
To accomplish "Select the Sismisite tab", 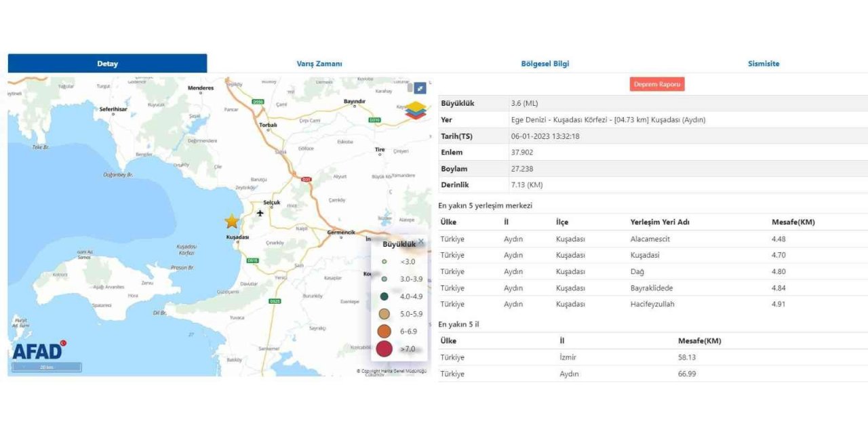I will click(764, 64).
